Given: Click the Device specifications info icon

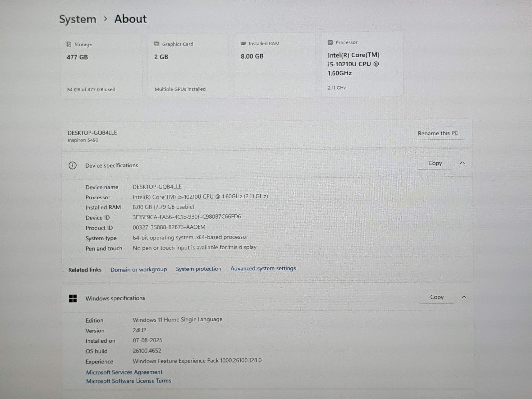Looking at the screenshot, I should tap(72, 165).
